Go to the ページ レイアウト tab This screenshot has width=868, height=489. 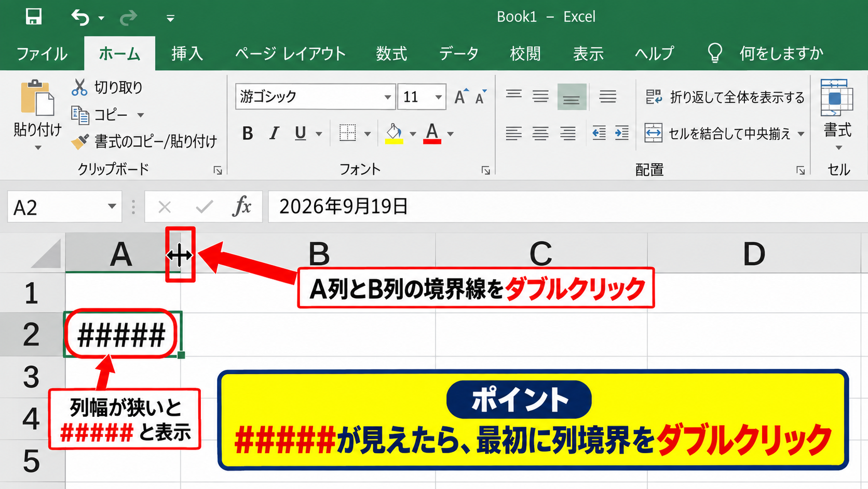(x=290, y=54)
